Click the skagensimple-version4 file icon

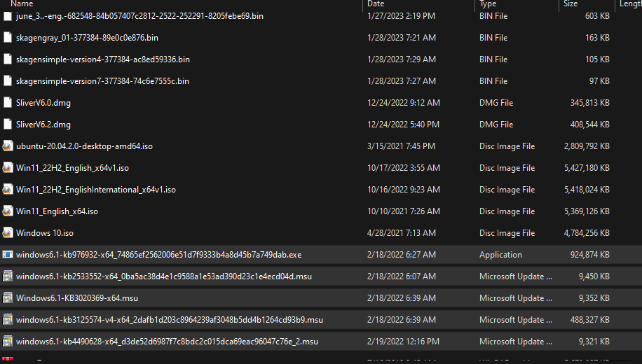8,59
